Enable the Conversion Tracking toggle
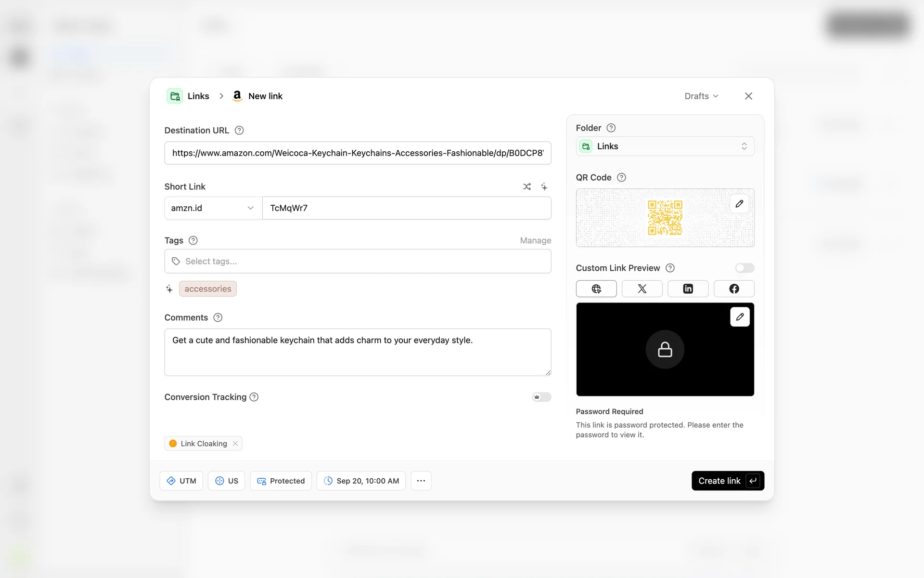The image size is (924, 578). click(x=541, y=397)
